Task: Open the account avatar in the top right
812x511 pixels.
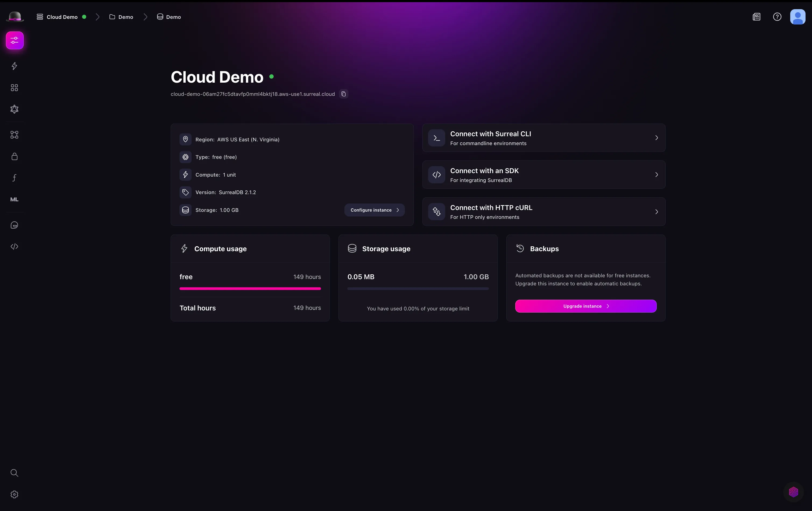Action: coord(797,16)
